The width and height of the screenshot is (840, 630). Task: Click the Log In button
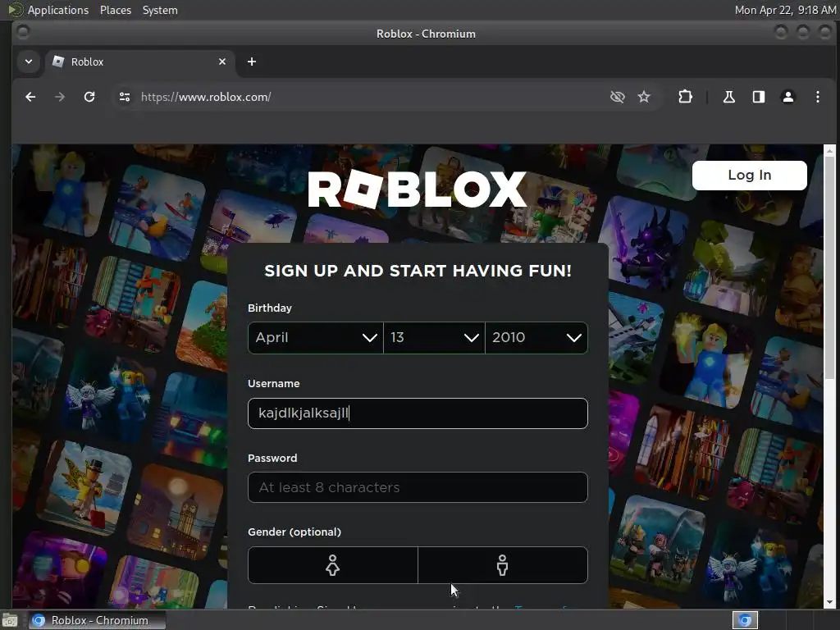coord(750,176)
